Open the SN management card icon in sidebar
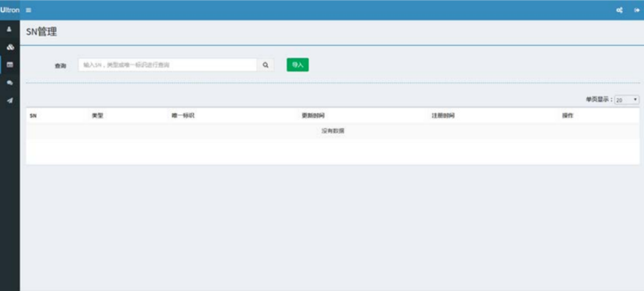644x291 pixels. [x=10, y=65]
